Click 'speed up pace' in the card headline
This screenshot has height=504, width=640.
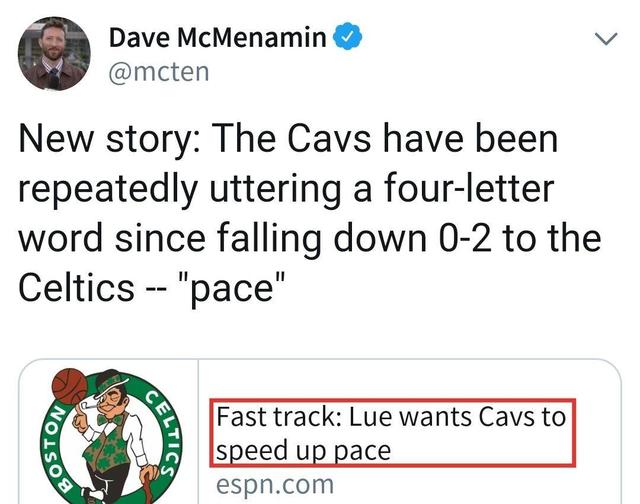coord(303,450)
